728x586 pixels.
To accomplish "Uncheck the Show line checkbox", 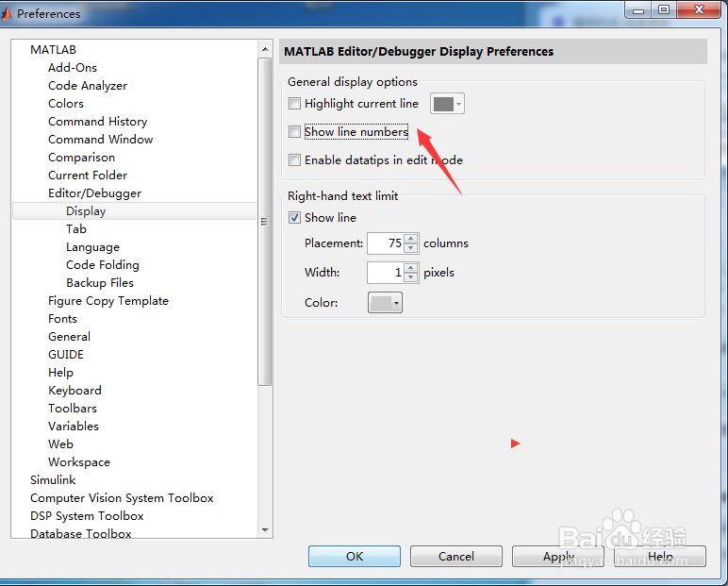I will pos(294,217).
